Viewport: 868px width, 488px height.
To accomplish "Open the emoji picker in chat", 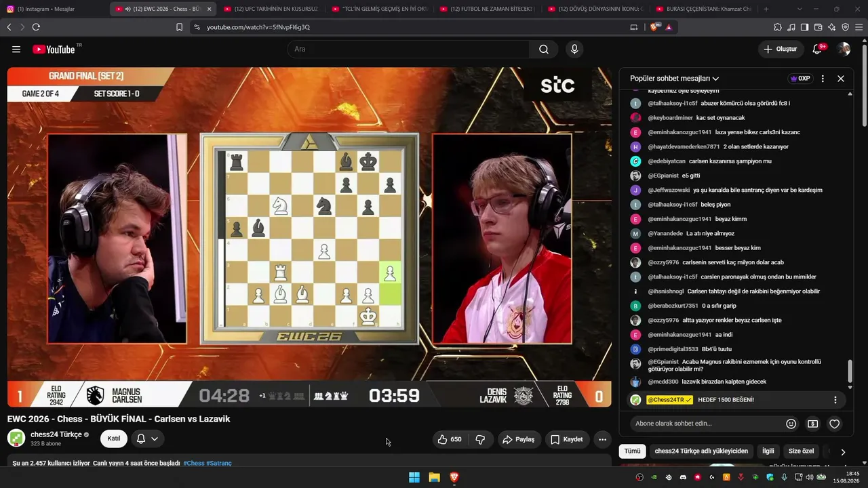I will point(791,424).
